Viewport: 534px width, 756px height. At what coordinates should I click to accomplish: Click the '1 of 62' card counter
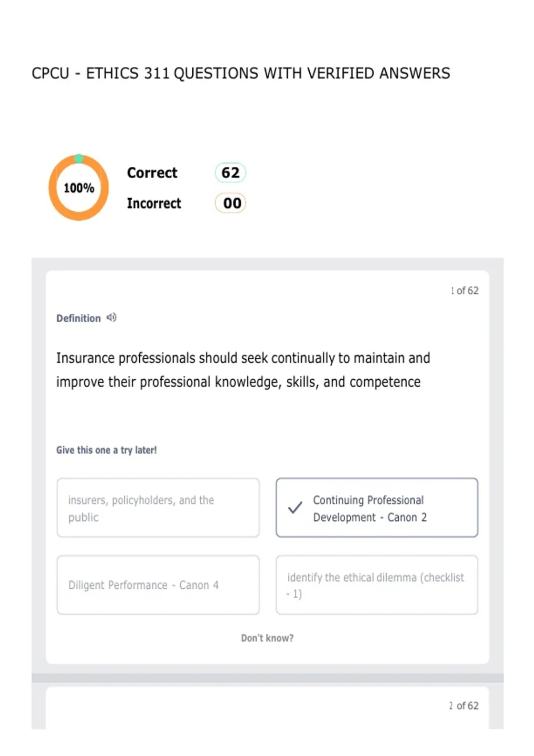coord(464,291)
